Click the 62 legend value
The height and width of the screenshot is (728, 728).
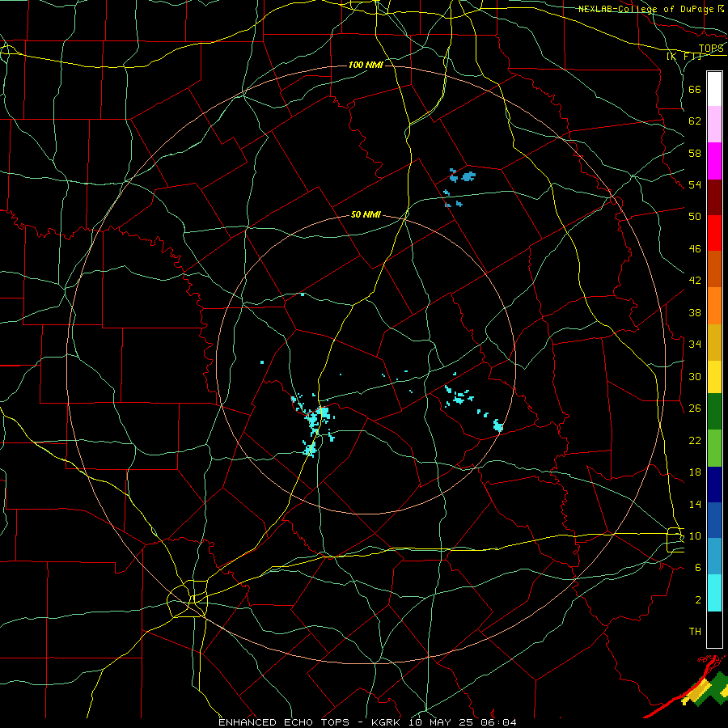pyautogui.click(x=695, y=121)
